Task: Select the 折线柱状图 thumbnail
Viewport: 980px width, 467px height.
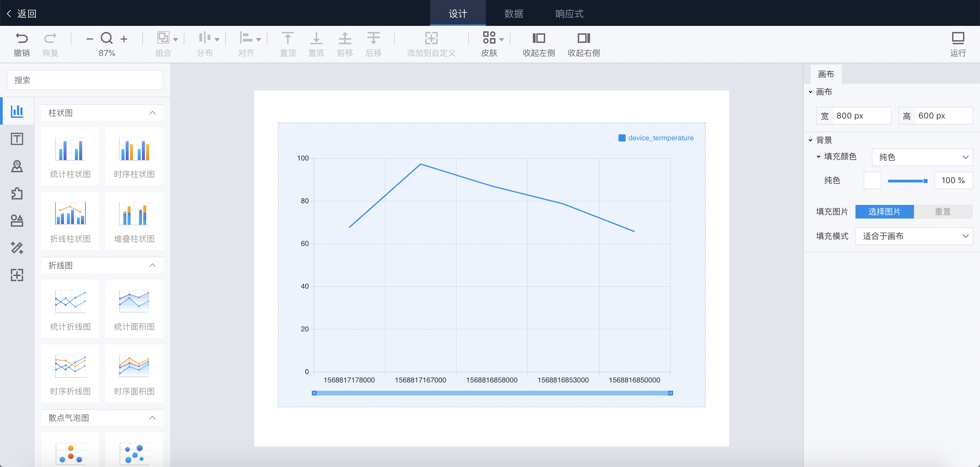Action: point(70,221)
